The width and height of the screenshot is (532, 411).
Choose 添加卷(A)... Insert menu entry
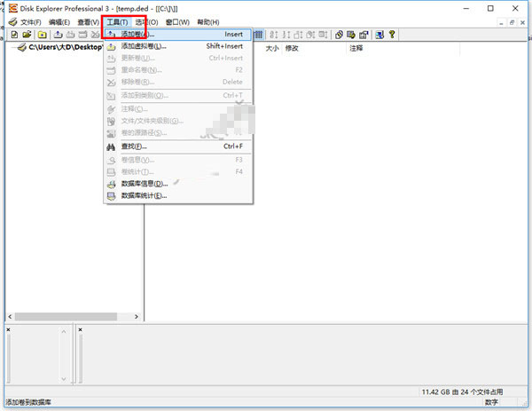(178, 35)
